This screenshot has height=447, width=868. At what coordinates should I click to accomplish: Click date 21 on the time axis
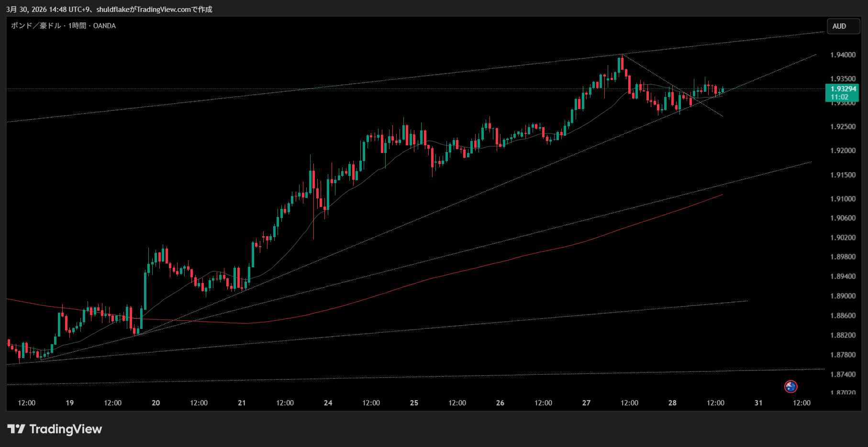pos(242,403)
